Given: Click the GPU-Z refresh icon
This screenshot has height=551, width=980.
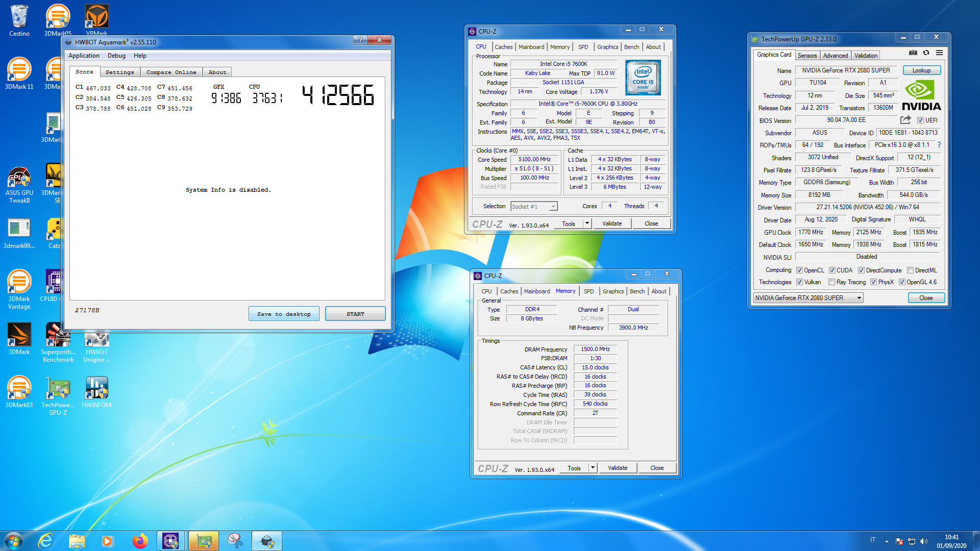Looking at the screenshot, I should click(926, 53).
